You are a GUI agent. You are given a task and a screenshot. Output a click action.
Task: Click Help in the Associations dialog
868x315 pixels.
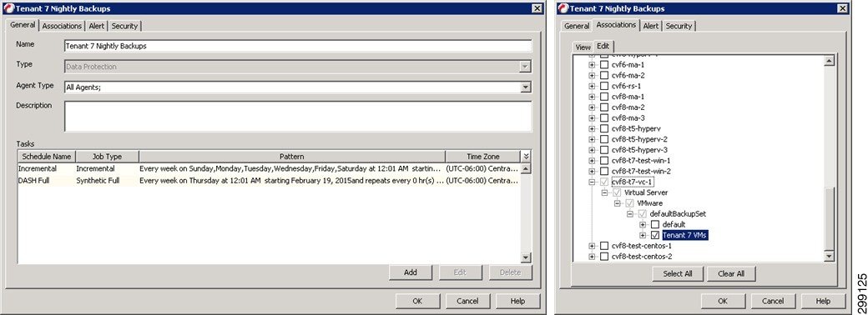point(823,301)
